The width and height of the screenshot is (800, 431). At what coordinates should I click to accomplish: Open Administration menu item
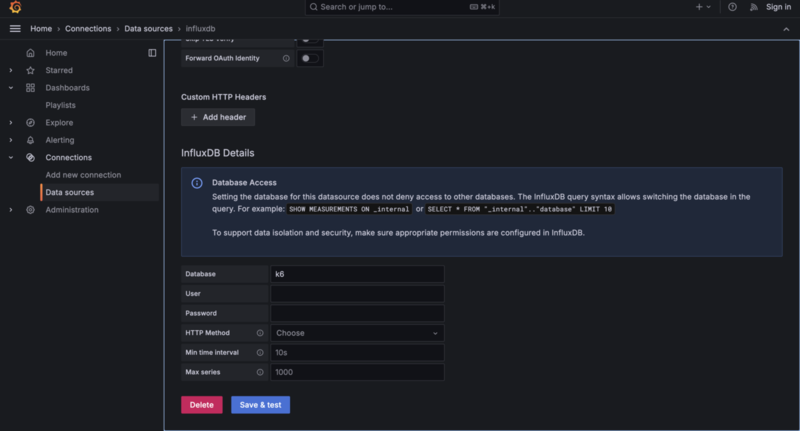coord(72,210)
